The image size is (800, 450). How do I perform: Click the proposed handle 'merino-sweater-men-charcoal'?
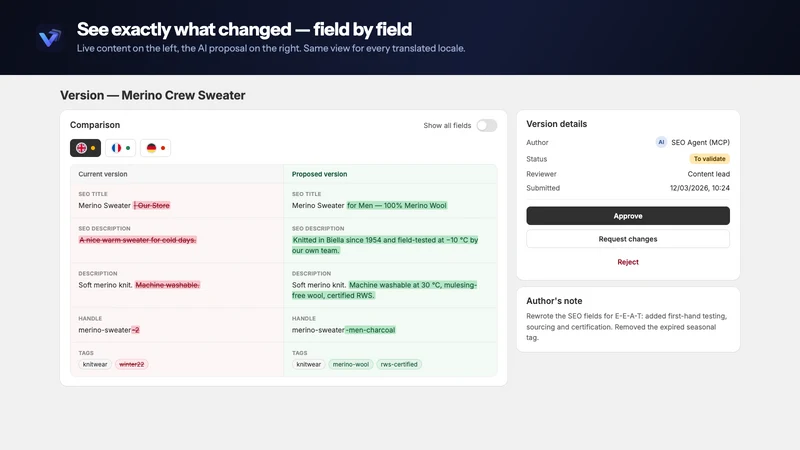coord(344,330)
